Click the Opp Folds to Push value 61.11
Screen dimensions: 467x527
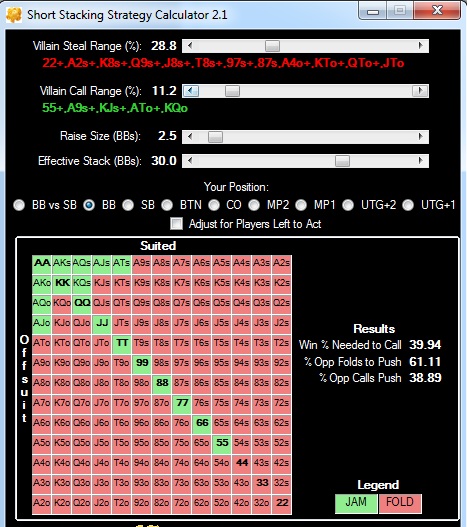[425, 362]
